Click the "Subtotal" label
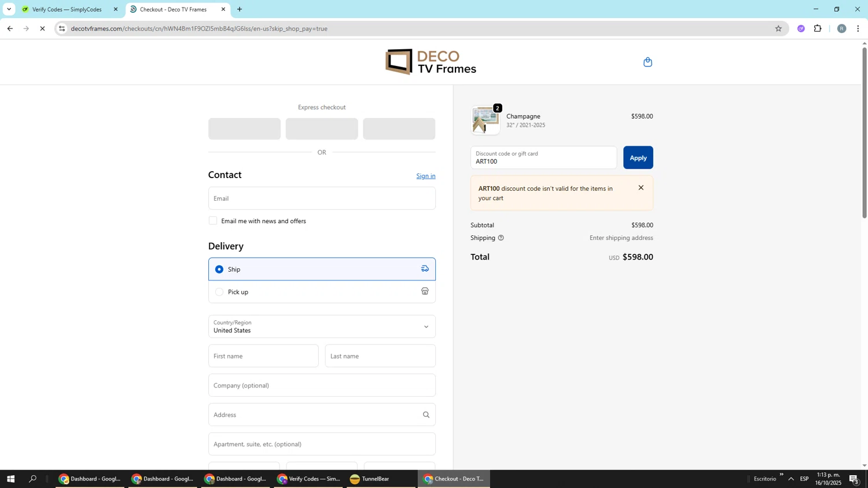 point(482,225)
